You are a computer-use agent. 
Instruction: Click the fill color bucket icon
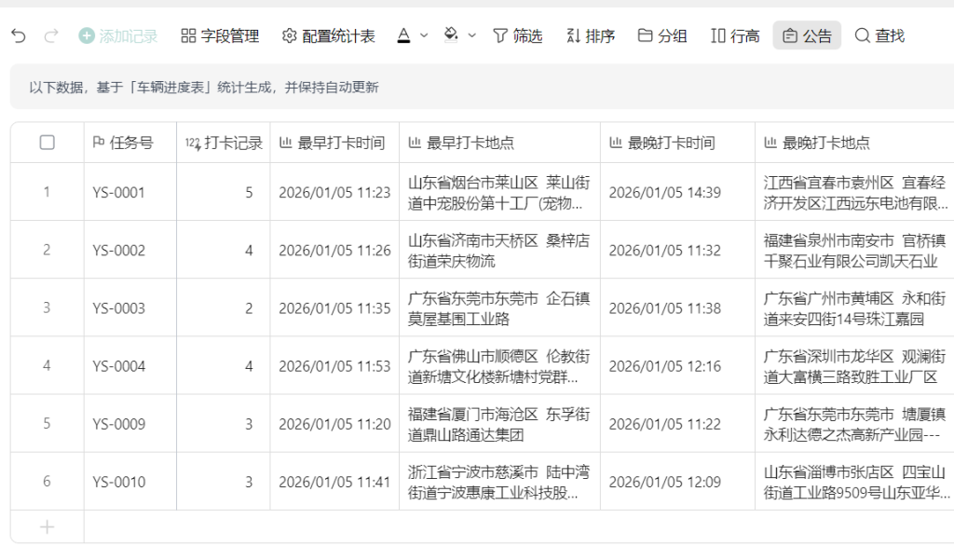tap(451, 35)
